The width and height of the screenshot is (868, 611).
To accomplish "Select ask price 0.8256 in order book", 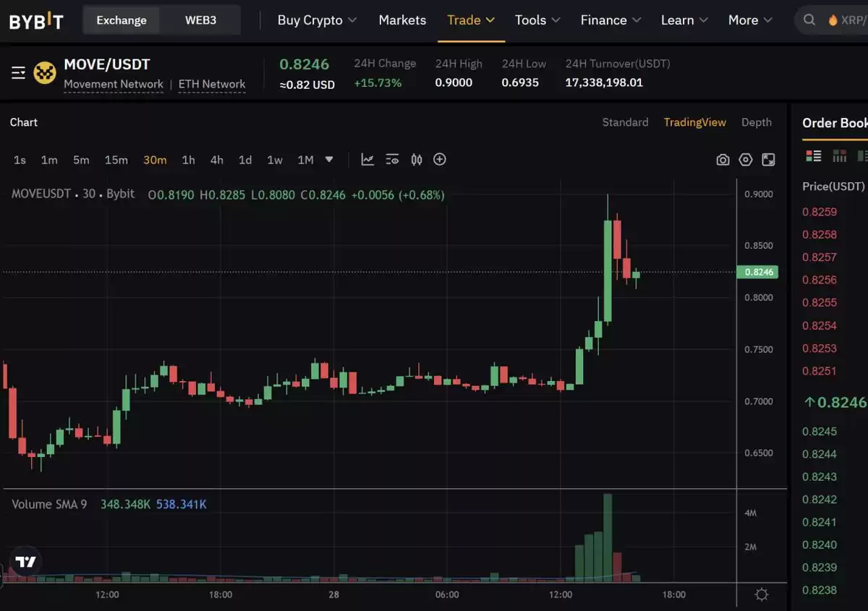I will (x=820, y=280).
